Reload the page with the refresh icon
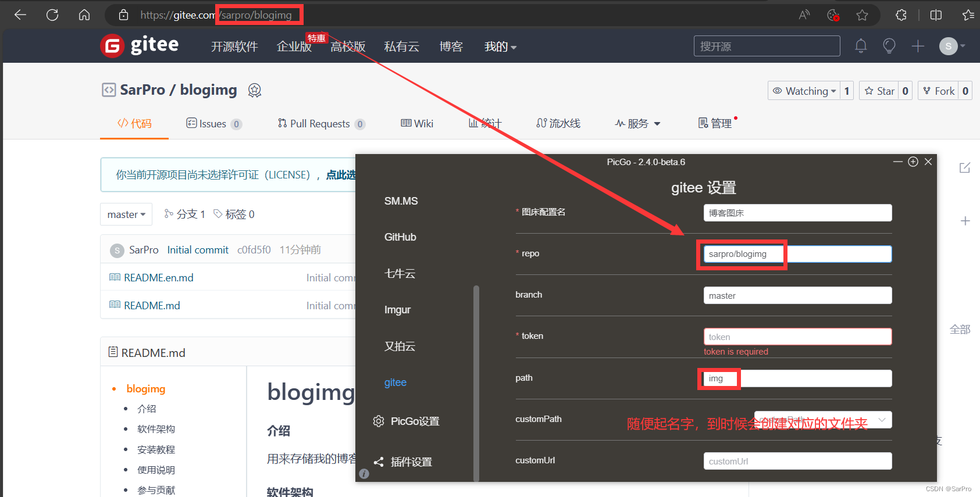The image size is (980, 497). (x=52, y=15)
